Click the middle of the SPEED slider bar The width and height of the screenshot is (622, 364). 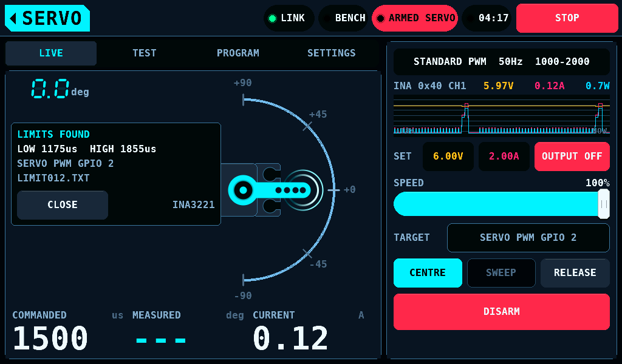coord(501,204)
